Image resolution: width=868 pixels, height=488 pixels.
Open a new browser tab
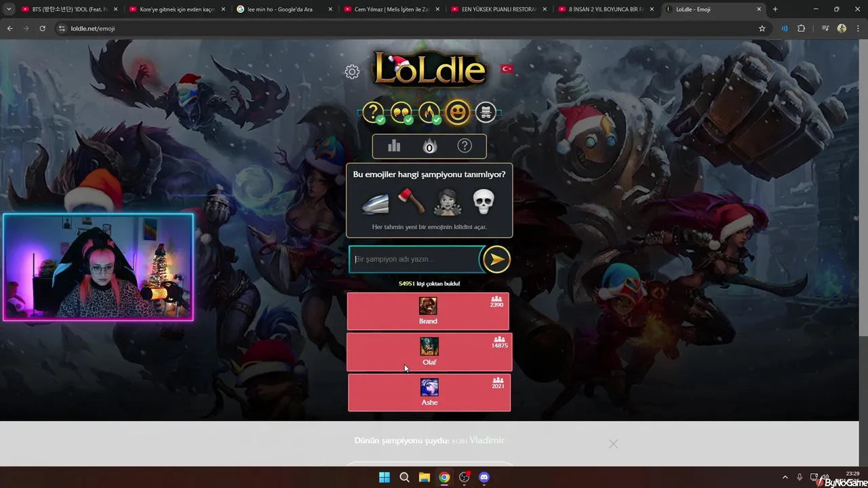pyautogui.click(x=775, y=9)
